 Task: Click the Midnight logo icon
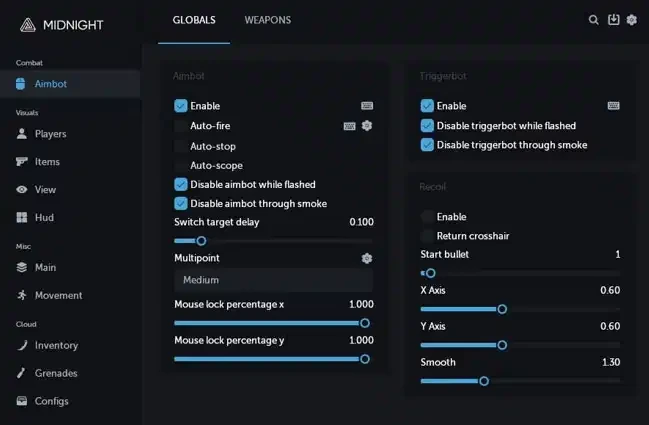(x=28, y=25)
